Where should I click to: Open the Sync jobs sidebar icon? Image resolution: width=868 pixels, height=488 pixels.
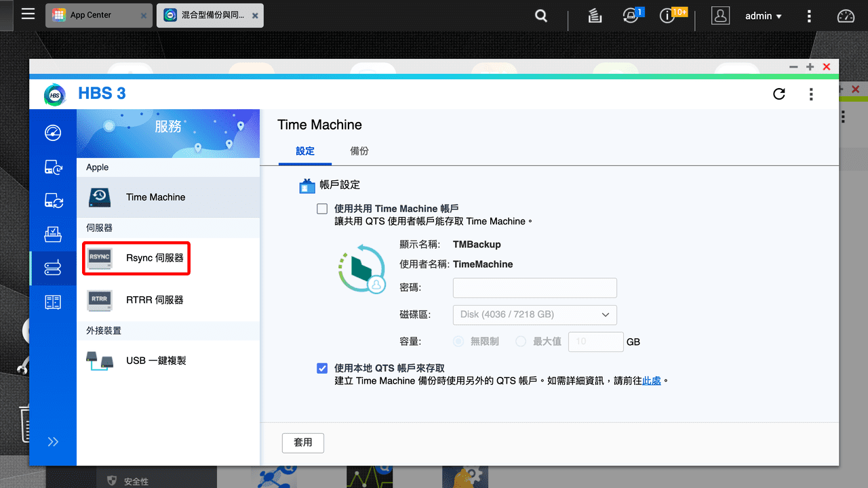click(x=53, y=201)
